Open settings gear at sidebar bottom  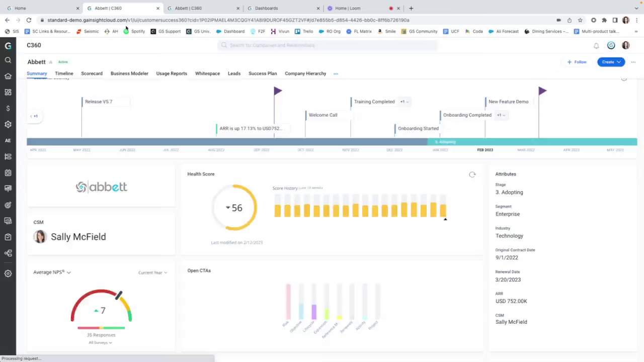(x=8, y=274)
